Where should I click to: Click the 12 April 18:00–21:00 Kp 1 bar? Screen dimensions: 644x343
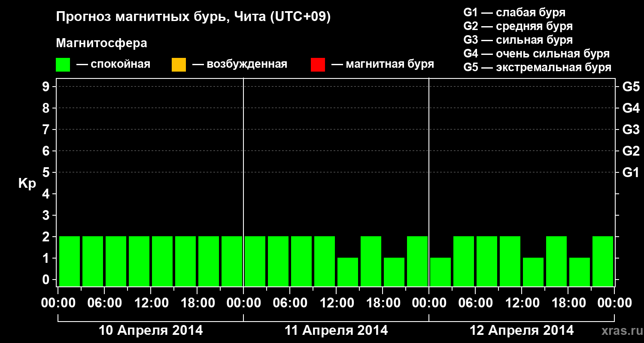coord(580,272)
